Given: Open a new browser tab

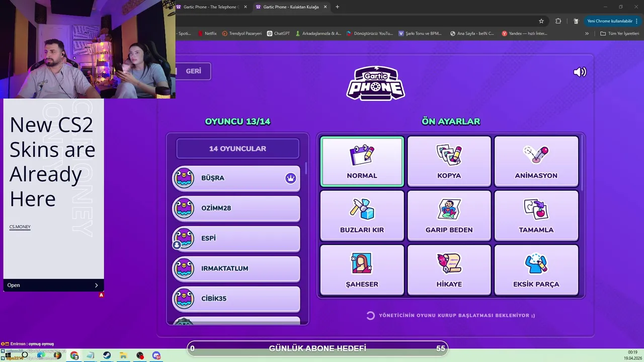Looking at the screenshot, I should pyautogui.click(x=337, y=7).
